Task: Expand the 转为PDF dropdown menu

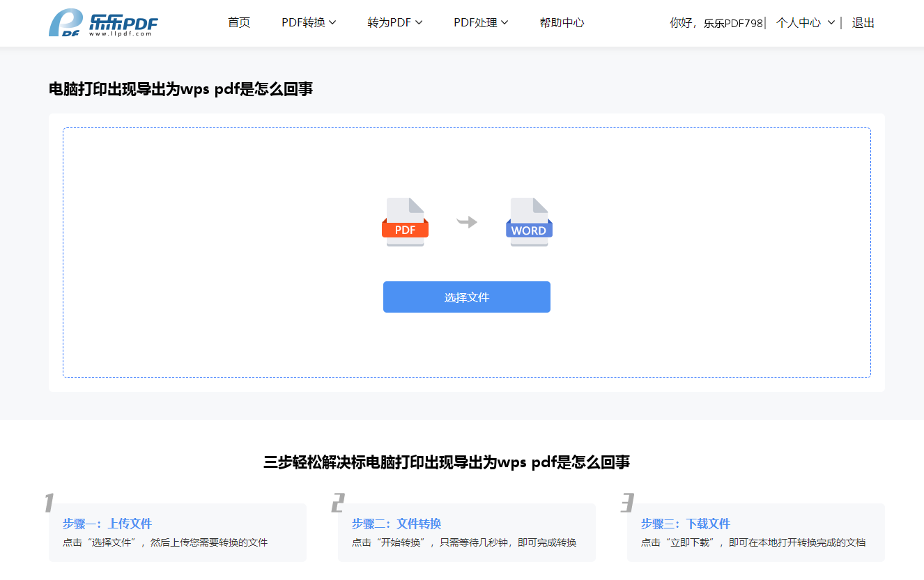Action: [395, 23]
